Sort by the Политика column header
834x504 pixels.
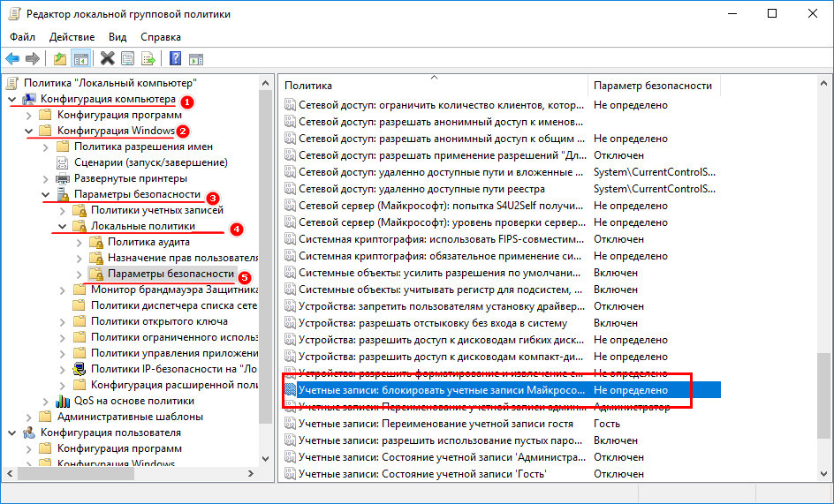[434, 86]
